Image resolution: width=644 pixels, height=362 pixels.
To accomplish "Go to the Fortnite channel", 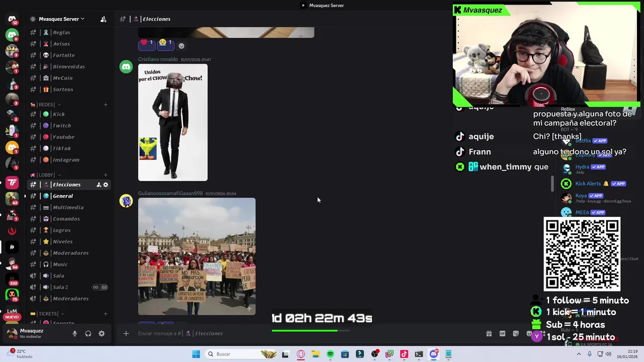I will pyautogui.click(x=69, y=55).
